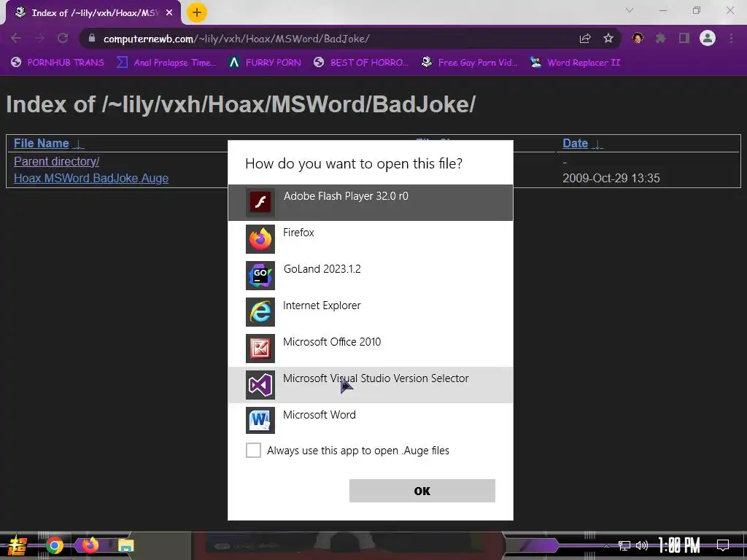Click the volume speaker tray icon
747x560 pixels.
pyautogui.click(x=642, y=545)
